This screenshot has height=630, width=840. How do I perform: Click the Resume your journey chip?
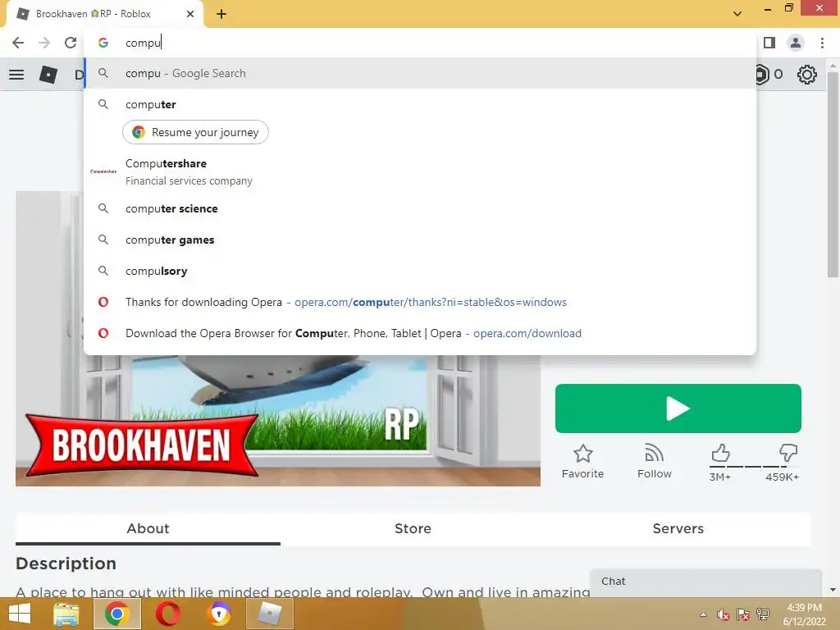[x=195, y=132]
